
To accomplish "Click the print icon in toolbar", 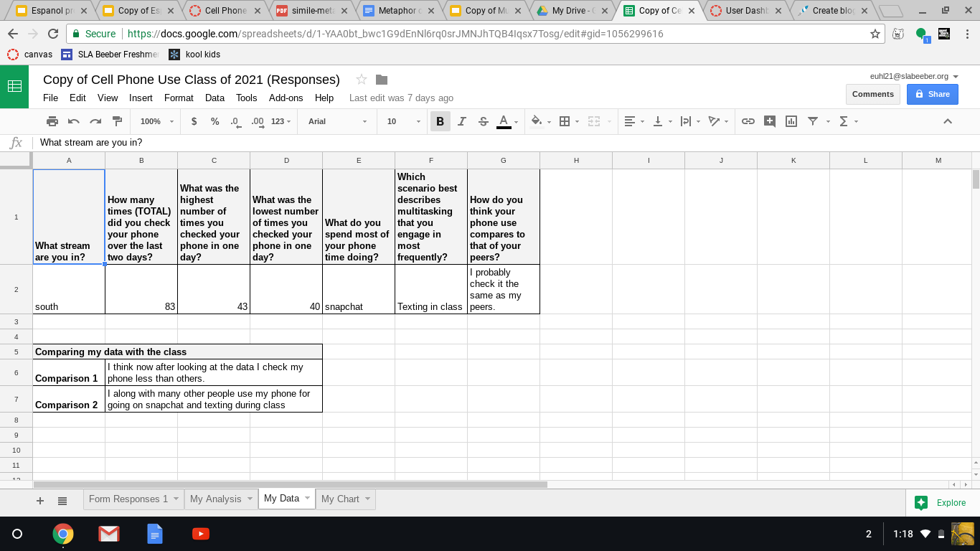I will (x=52, y=121).
